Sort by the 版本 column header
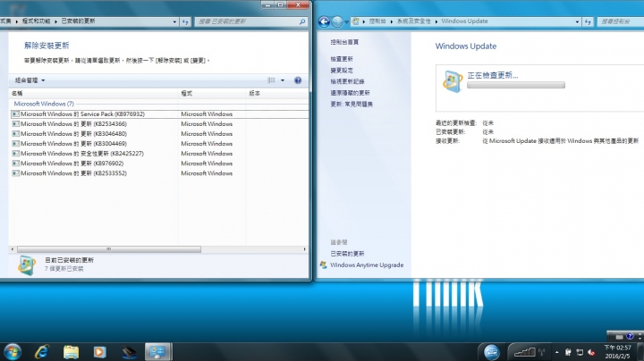The width and height of the screenshot is (644, 361). (276, 94)
